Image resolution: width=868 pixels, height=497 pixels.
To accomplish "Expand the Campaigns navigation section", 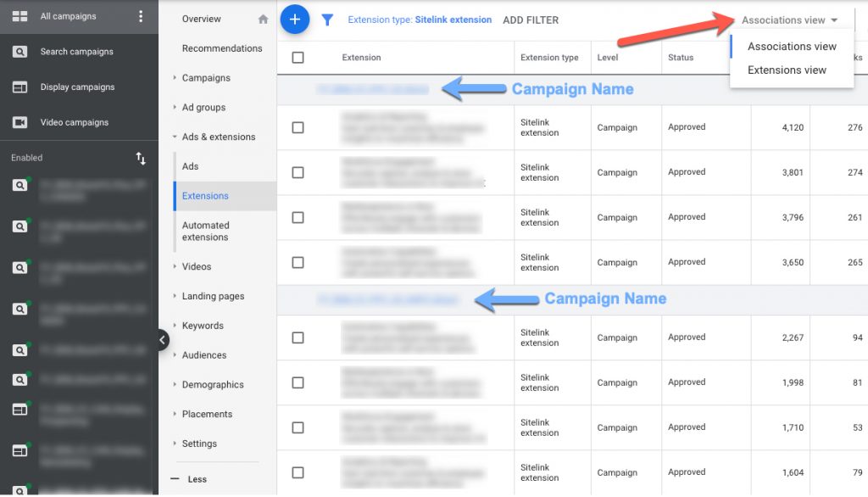I will [206, 78].
